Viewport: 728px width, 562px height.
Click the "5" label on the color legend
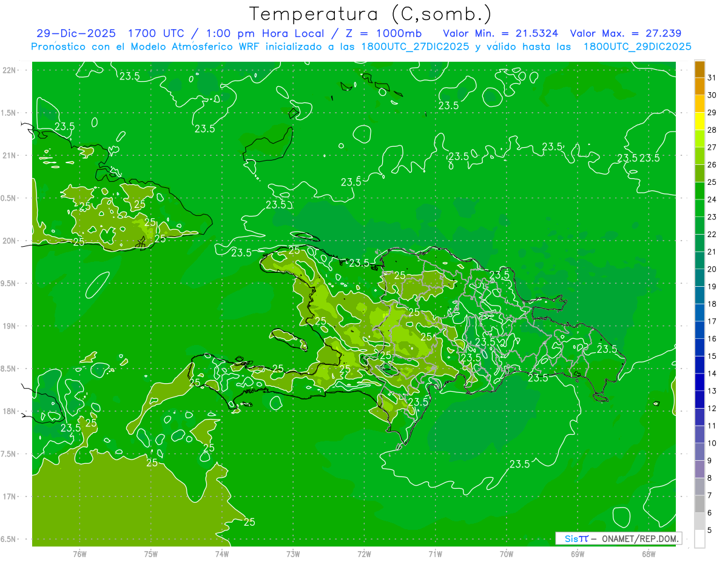pos(710,530)
